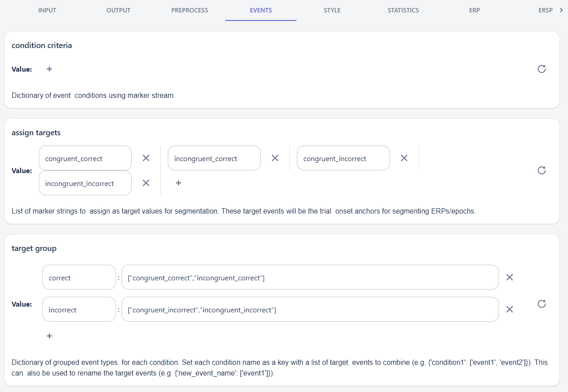Edit the congruent_correct target field
The width and height of the screenshot is (568, 392).
[x=85, y=158]
